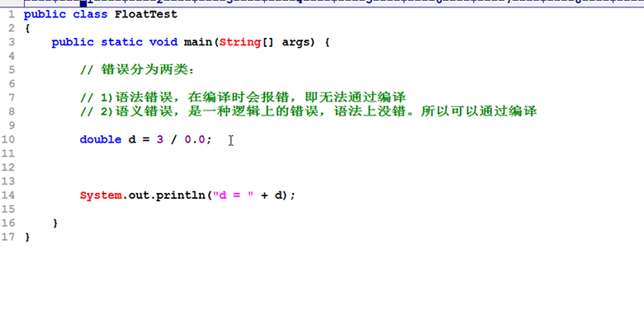
Task: Click the closing brace on line 16
Action: pyautogui.click(x=55, y=223)
